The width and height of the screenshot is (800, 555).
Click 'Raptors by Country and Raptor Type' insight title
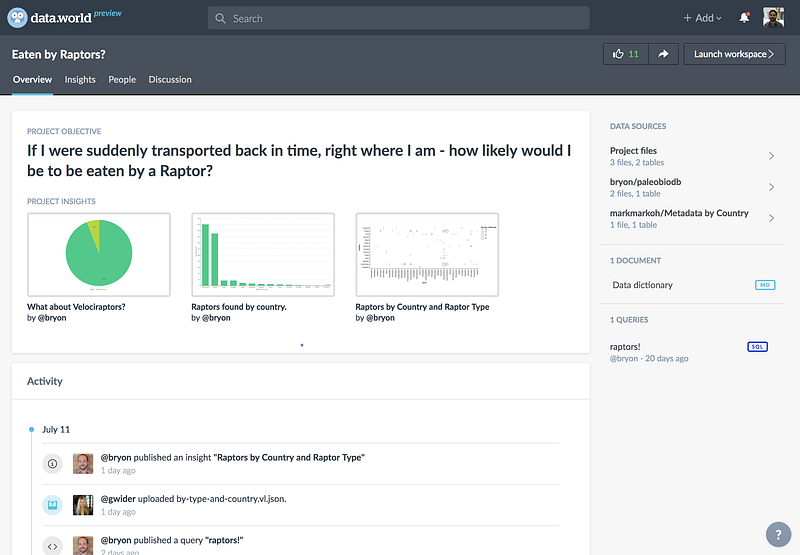[x=422, y=307]
